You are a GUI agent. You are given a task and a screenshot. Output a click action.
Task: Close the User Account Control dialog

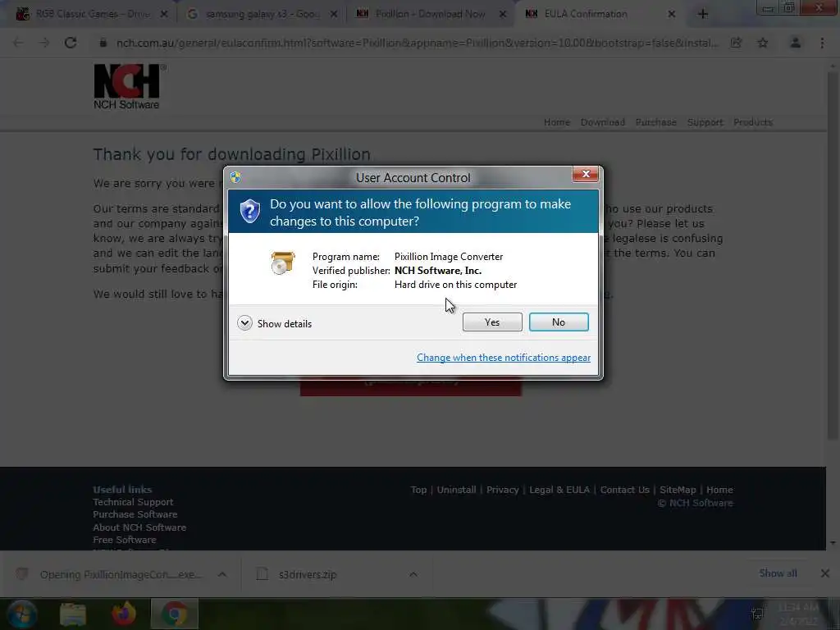tap(586, 174)
